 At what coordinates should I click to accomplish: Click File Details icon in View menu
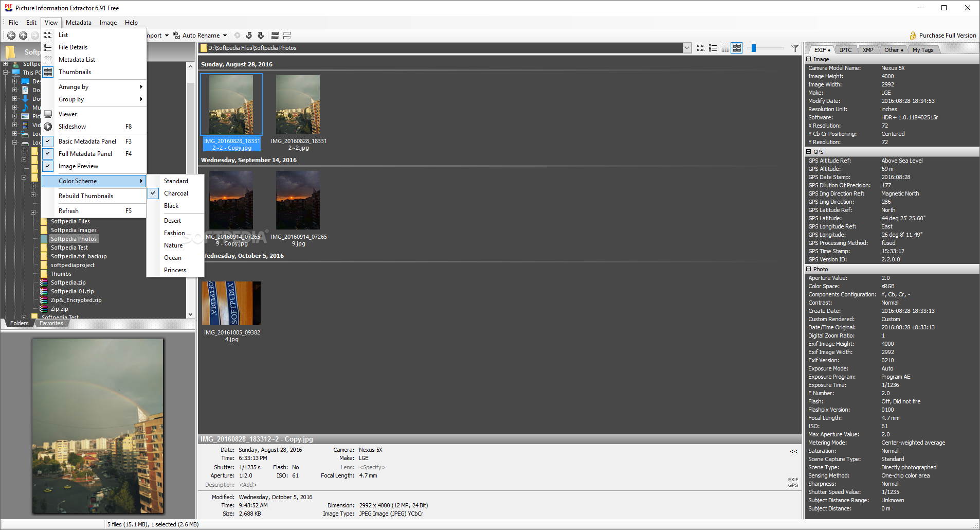(x=48, y=47)
